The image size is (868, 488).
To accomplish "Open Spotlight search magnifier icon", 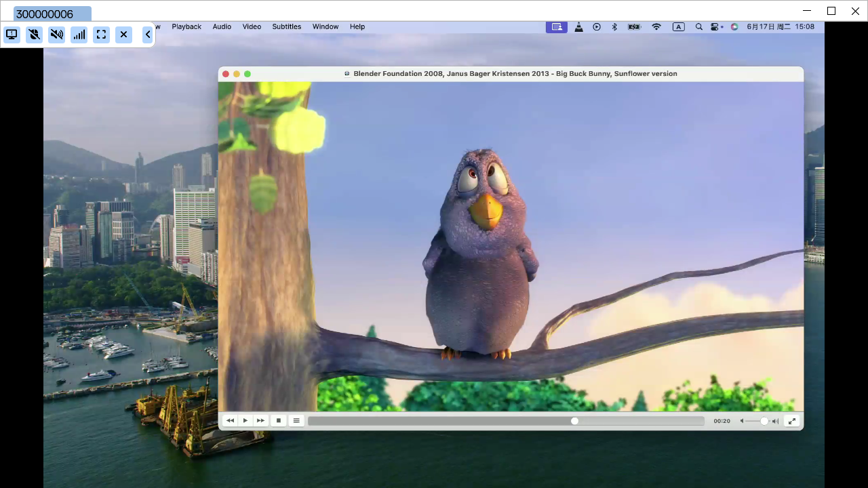I will click(x=699, y=27).
